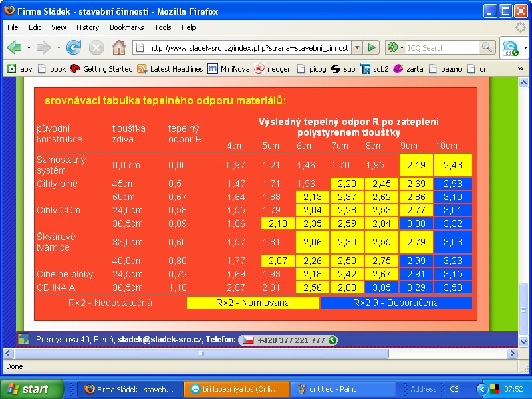Click the Home icon in toolbar
Image resolution: width=532 pixels, height=399 pixels.
(118, 47)
